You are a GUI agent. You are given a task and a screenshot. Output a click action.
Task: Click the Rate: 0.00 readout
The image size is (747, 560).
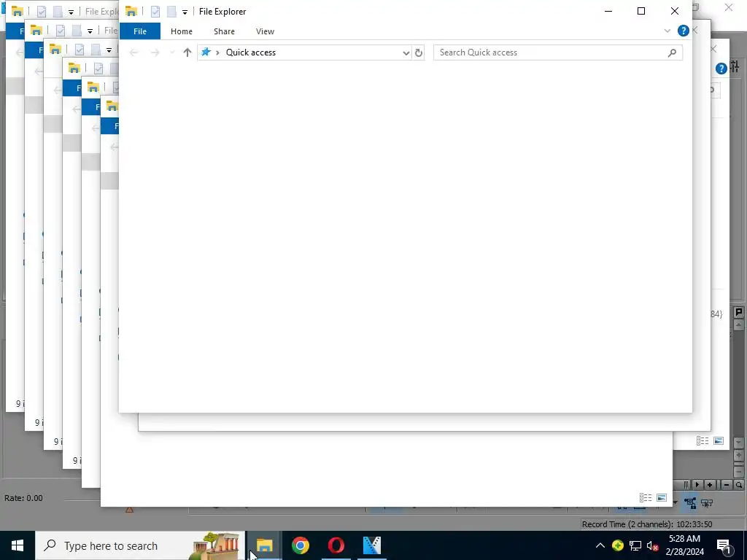click(23, 498)
